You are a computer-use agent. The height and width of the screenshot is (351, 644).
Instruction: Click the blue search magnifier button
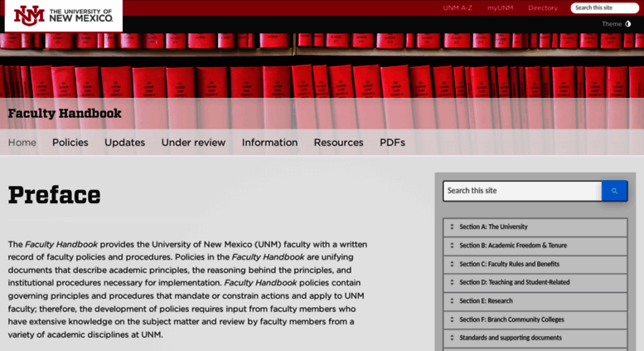click(614, 191)
